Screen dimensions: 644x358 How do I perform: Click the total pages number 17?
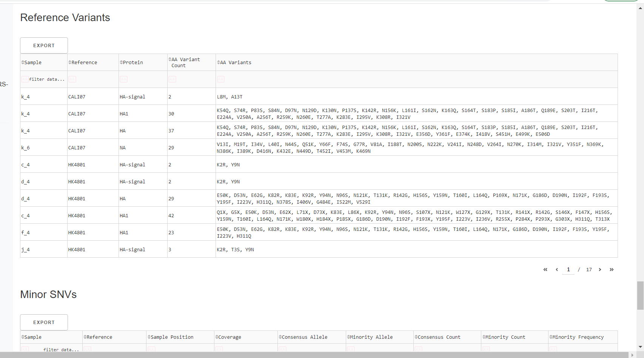[589, 269]
